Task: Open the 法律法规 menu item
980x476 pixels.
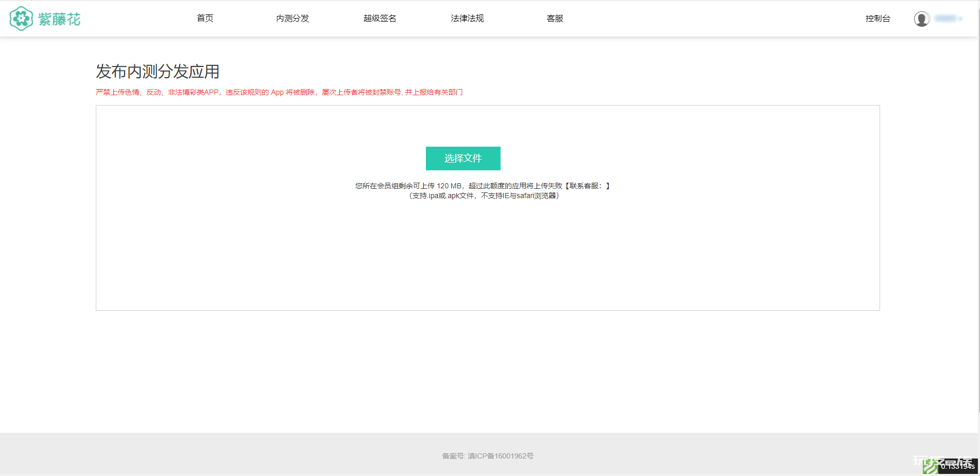Action: (468, 19)
